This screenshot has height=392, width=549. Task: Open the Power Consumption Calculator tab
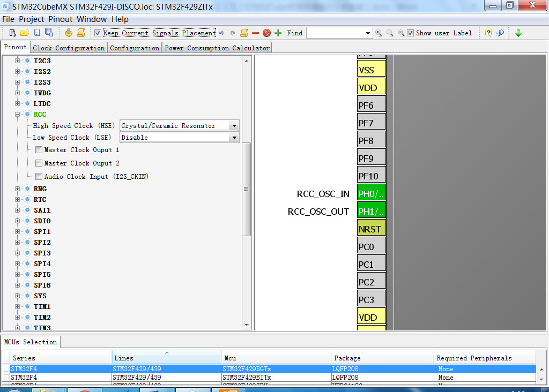click(217, 48)
